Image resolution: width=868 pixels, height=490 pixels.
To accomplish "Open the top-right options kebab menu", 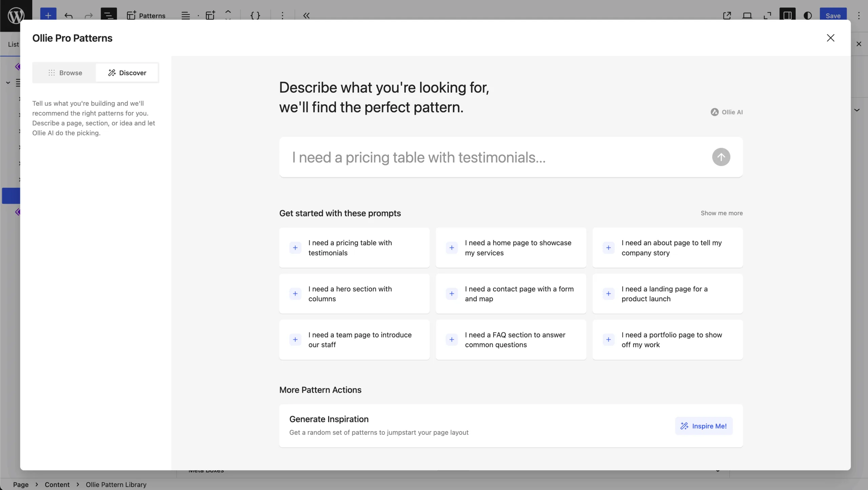I will [859, 16].
